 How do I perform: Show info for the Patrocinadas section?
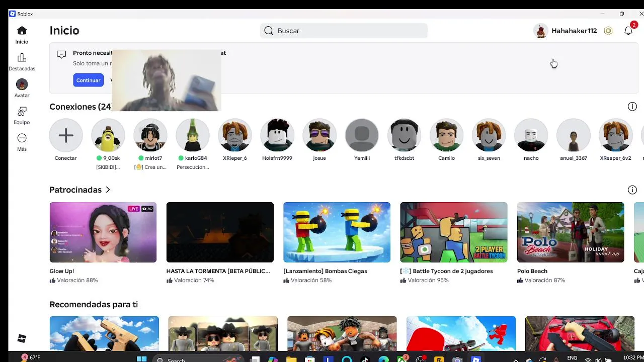coord(632,190)
